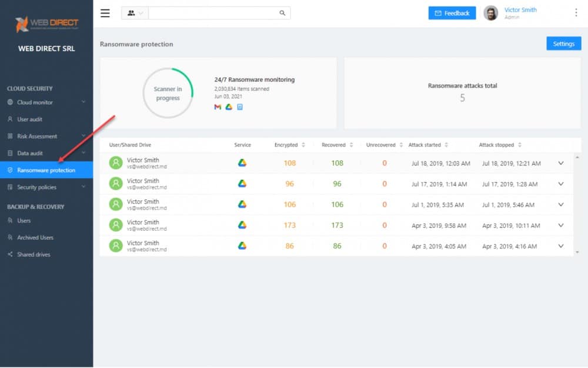Expand the Jul 1, 2019 attack row
This screenshot has width=588, height=368.
(x=561, y=205)
